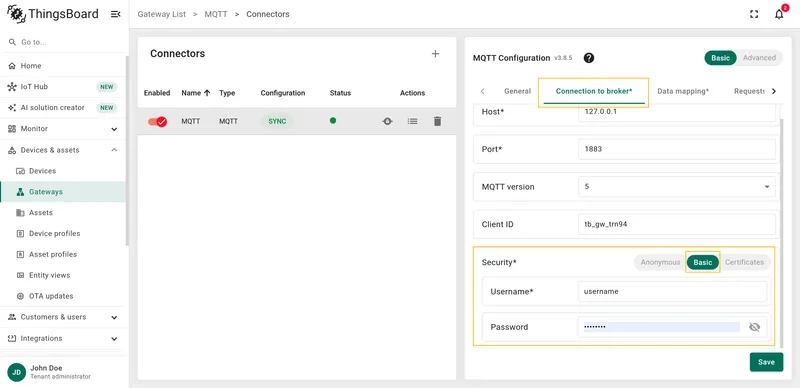This screenshot has width=800, height=388.
Task: Click the ThingsBoard logo icon
Action: [x=16, y=14]
